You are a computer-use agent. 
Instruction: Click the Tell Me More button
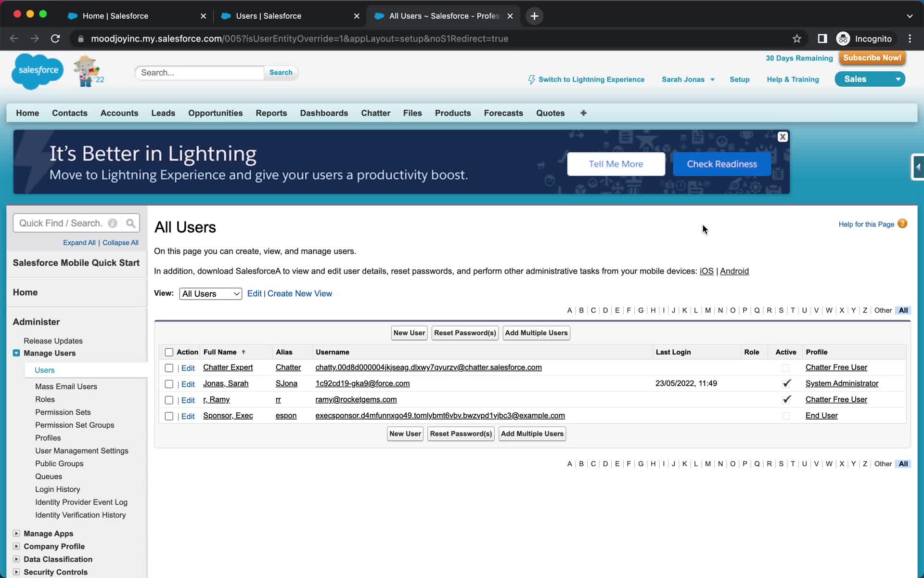coord(616,164)
